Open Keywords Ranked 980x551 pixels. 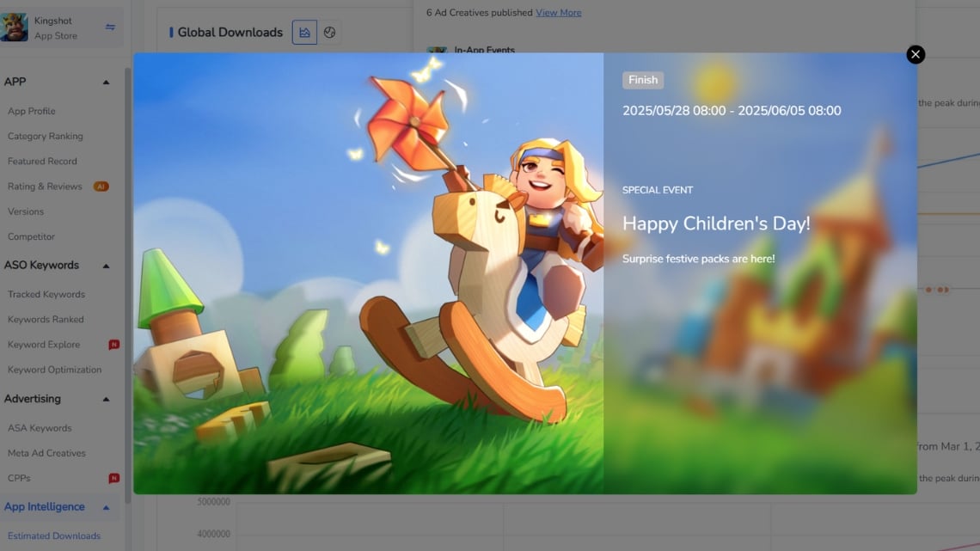(46, 319)
